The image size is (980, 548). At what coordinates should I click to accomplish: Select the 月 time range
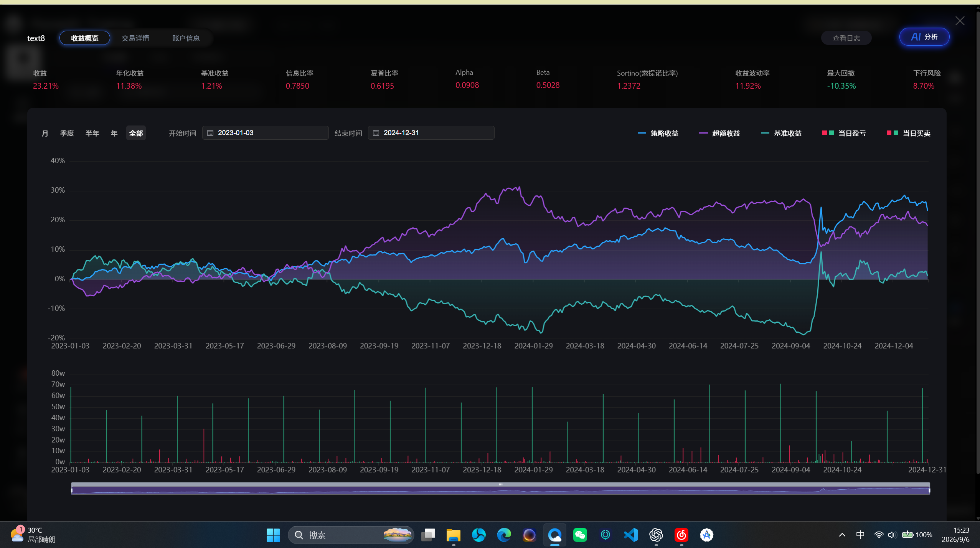point(45,133)
